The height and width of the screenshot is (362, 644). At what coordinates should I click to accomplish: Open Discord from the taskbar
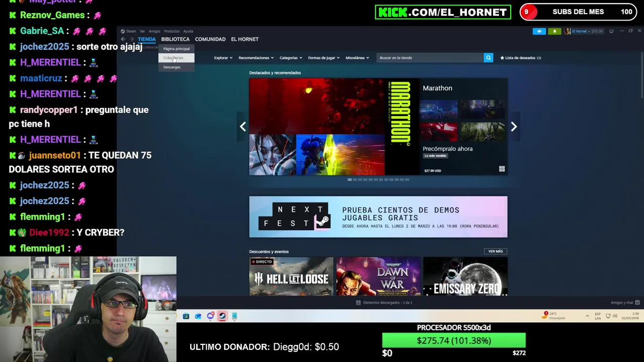[210, 316]
